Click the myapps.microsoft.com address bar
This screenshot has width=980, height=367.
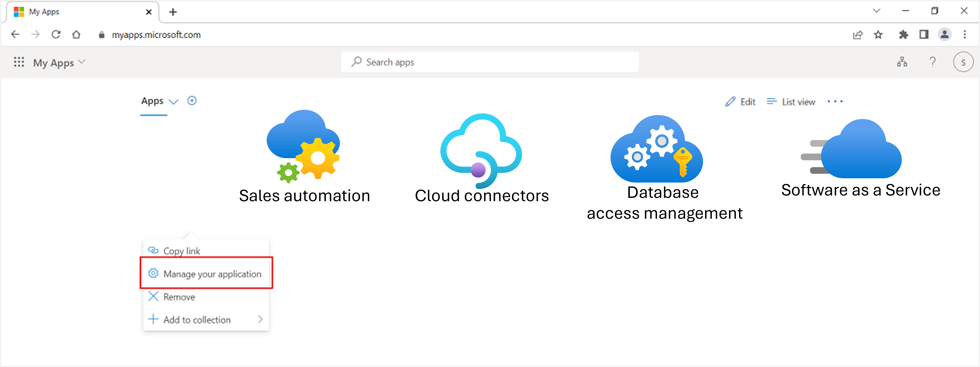point(156,35)
